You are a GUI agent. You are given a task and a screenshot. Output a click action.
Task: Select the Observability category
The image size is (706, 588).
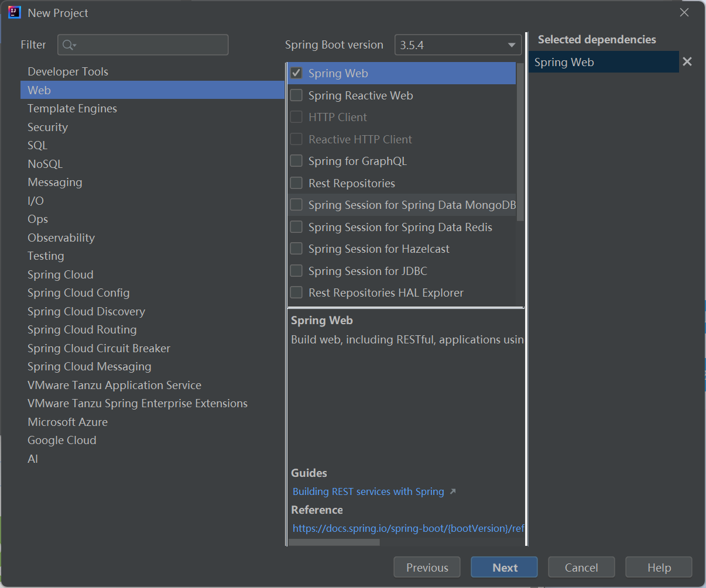pos(152,238)
